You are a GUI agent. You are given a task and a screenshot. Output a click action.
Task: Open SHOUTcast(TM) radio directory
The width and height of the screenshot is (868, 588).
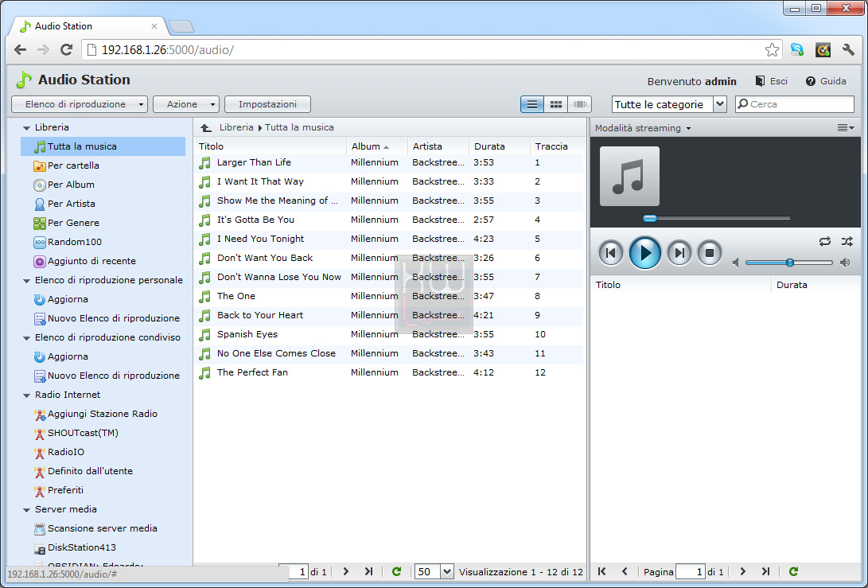pyautogui.click(x=76, y=433)
